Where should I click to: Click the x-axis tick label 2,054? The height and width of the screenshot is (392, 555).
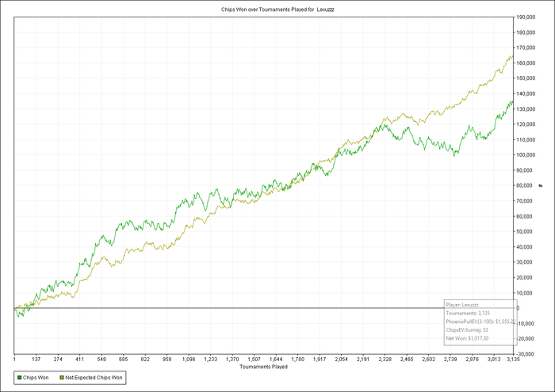[x=341, y=359]
